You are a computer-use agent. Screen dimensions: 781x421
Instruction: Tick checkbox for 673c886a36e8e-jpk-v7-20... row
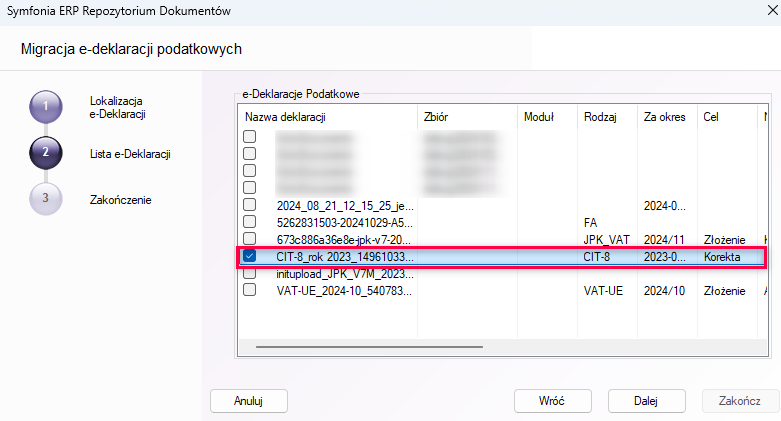tap(250, 239)
